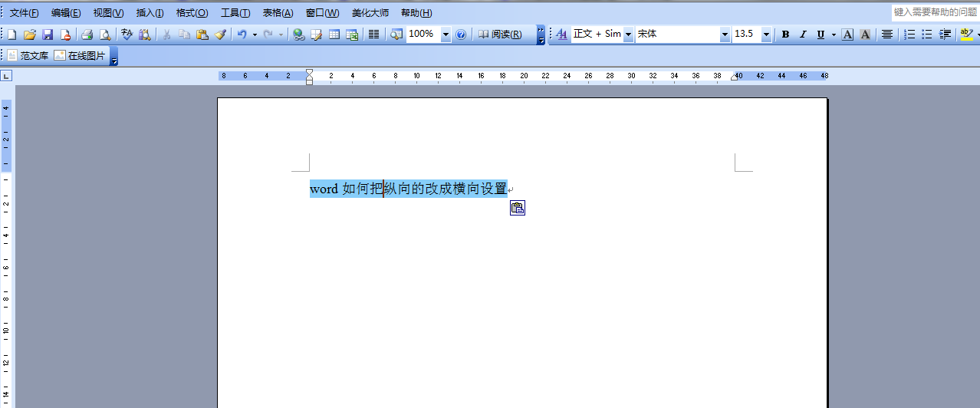Click the help question search box
Screen dimensions: 980x408
(935, 12)
